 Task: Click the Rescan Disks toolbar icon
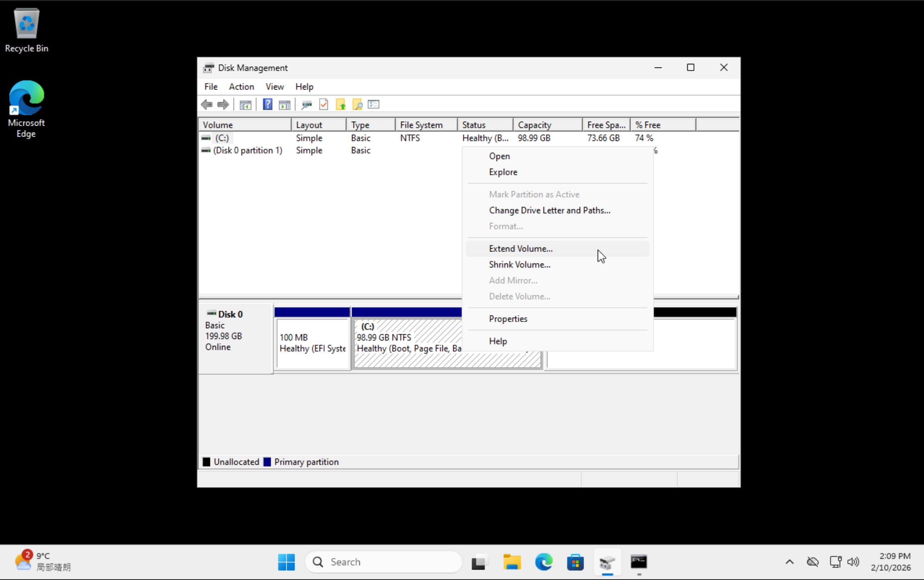(307, 105)
